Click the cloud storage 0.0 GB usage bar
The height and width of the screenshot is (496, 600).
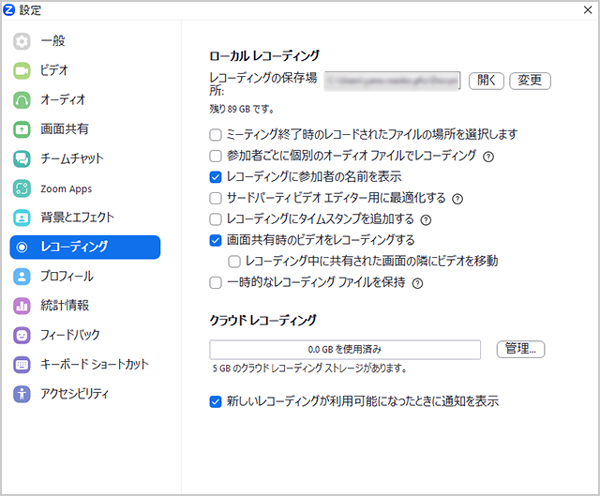pyautogui.click(x=345, y=349)
